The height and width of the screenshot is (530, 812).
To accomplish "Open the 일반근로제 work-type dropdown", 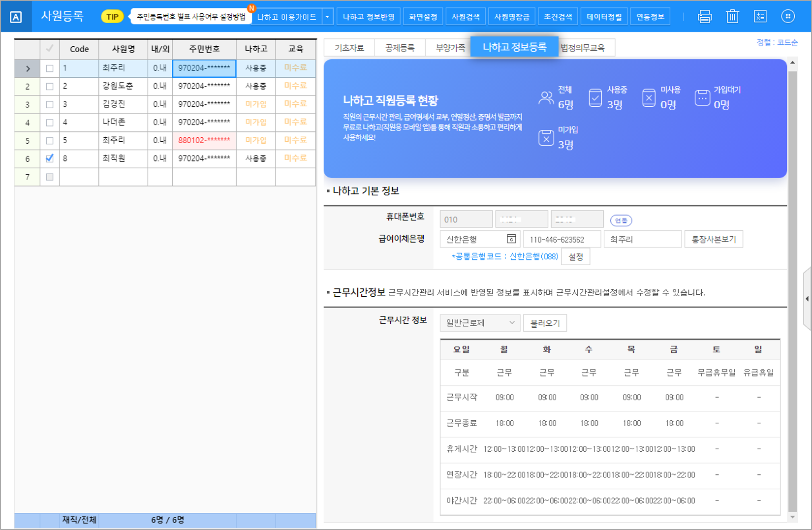I will 479,323.
